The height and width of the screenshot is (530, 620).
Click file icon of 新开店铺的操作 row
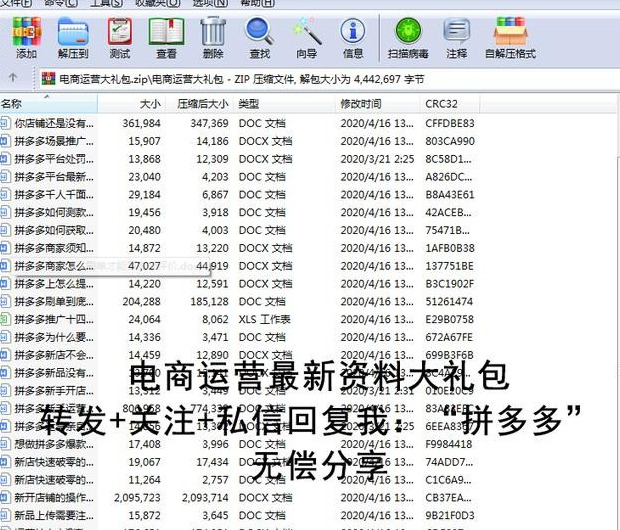[x=4, y=498]
